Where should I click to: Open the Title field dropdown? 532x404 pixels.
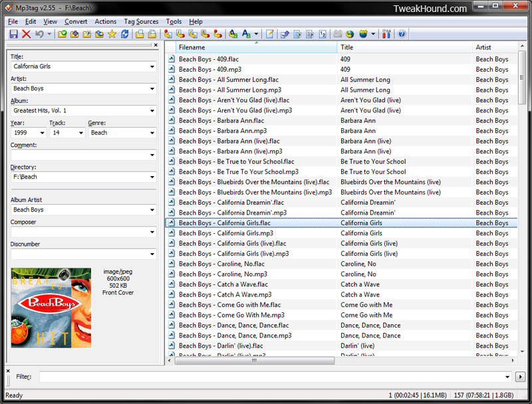point(152,66)
